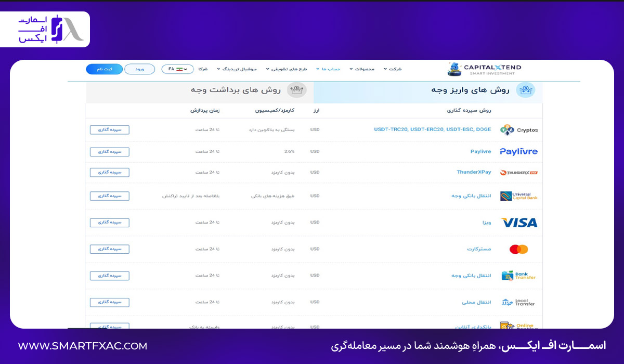Click بستگی به بلاکچین دارد fee text

272,129
